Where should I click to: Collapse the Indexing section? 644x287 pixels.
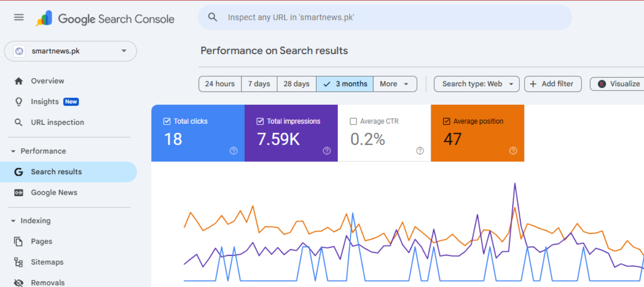(13, 221)
